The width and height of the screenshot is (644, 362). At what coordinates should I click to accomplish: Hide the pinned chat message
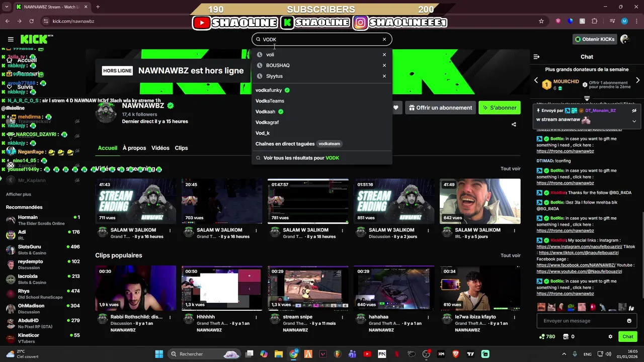click(634, 111)
